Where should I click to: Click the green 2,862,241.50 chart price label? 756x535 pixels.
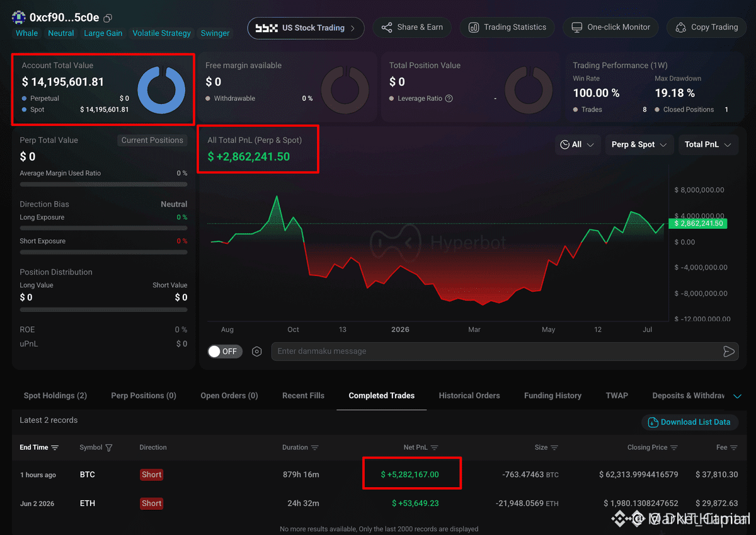[x=699, y=224]
